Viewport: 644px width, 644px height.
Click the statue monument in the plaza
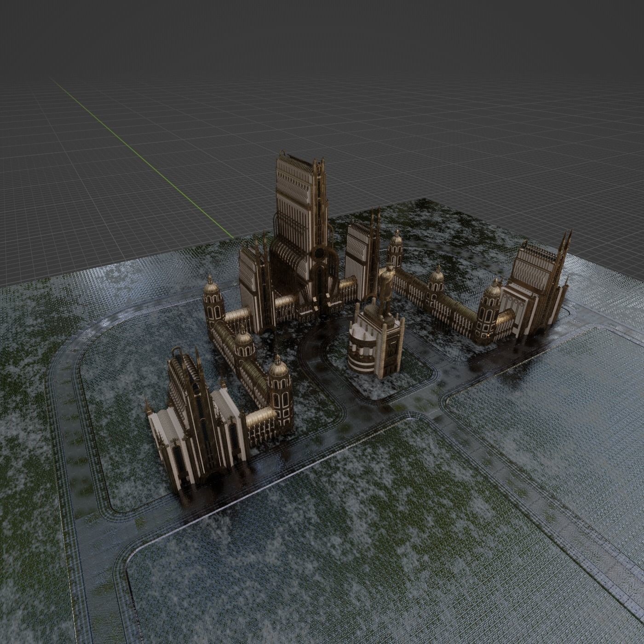pos(386,290)
